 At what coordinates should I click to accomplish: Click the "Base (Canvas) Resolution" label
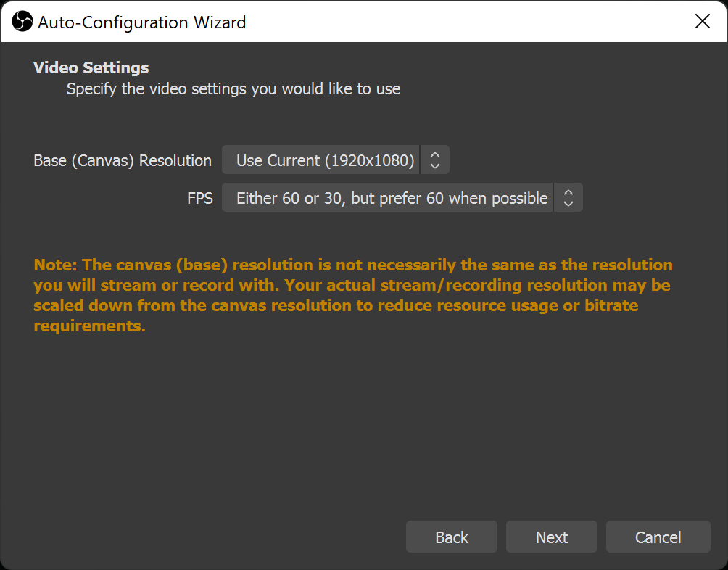(123, 160)
